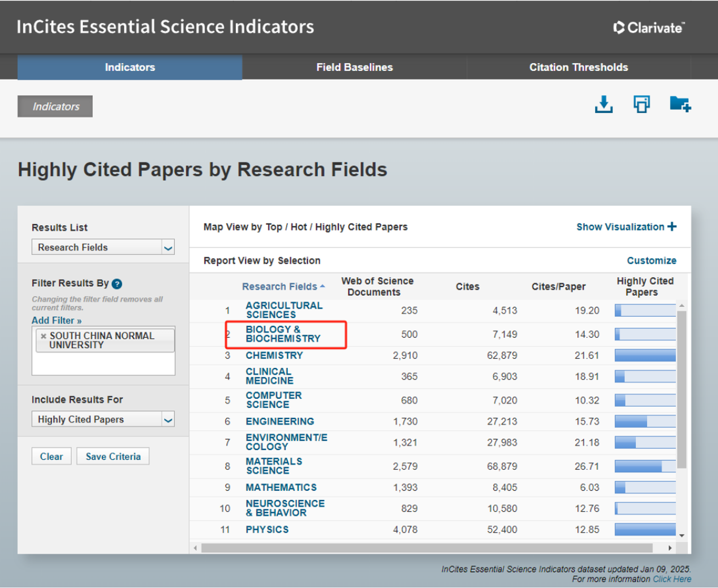Click Physics documents value 4,078

click(x=405, y=529)
